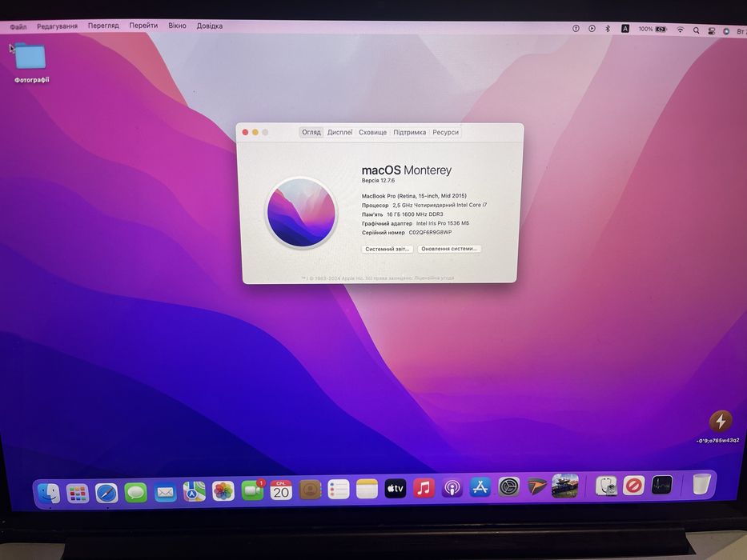This screenshot has height=560, width=747.
Task: Open Wi-Fi status in menu bar
Action: point(681,30)
